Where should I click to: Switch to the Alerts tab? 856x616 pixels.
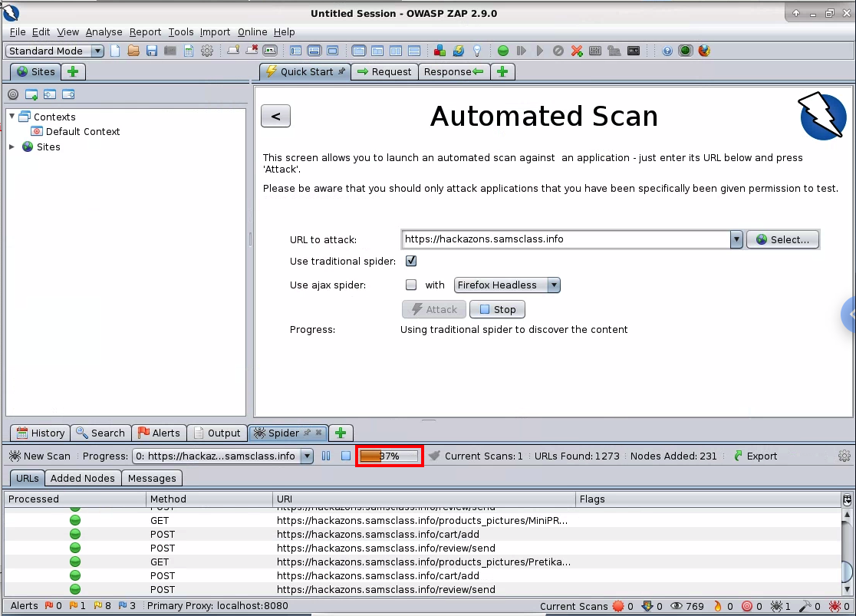(x=159, y=433)
